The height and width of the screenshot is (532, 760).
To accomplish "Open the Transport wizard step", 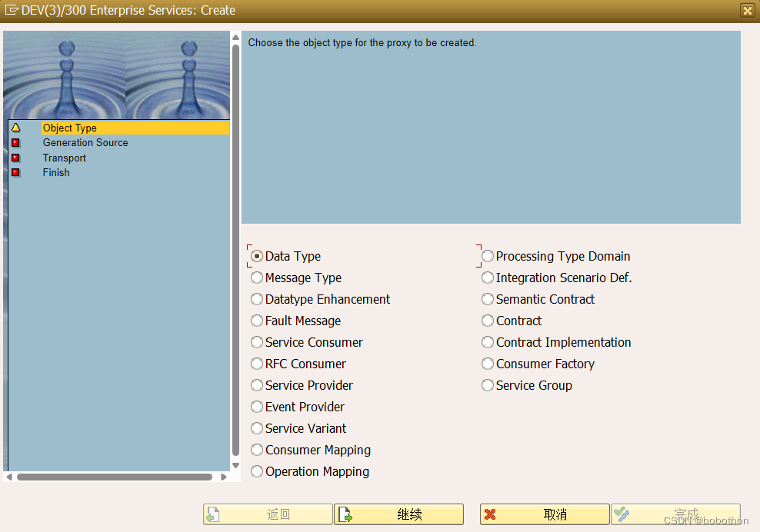I will click(64, 158).
